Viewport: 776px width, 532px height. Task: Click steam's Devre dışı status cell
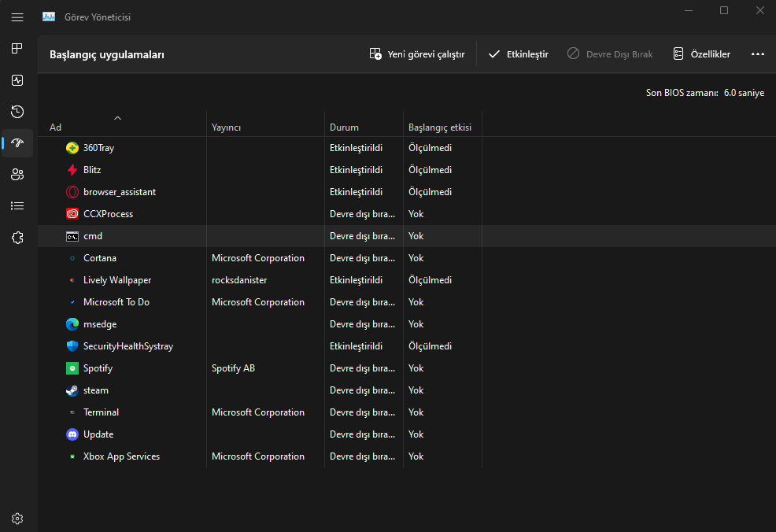[362, 390]
